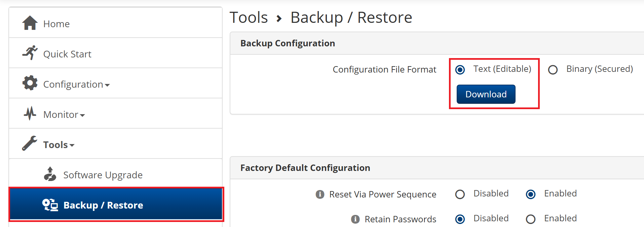
Task: Click the Configuration gear icon
Action: (30, 83)
